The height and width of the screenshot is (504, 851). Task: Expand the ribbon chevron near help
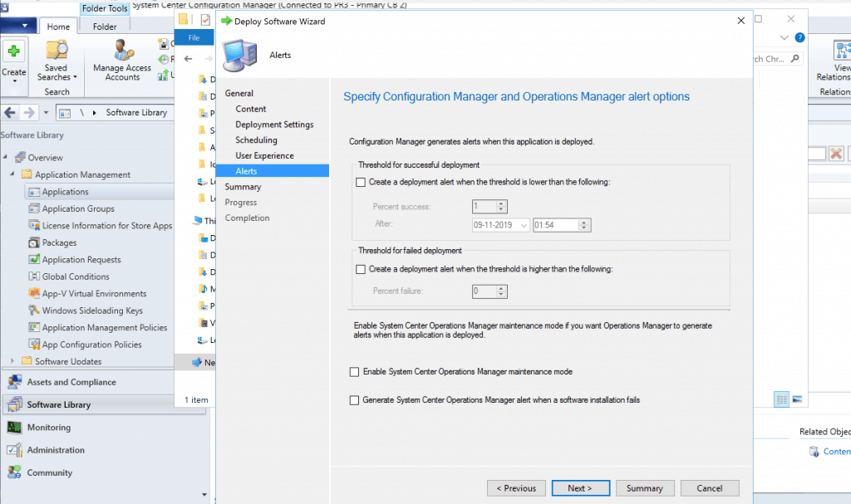784,37
